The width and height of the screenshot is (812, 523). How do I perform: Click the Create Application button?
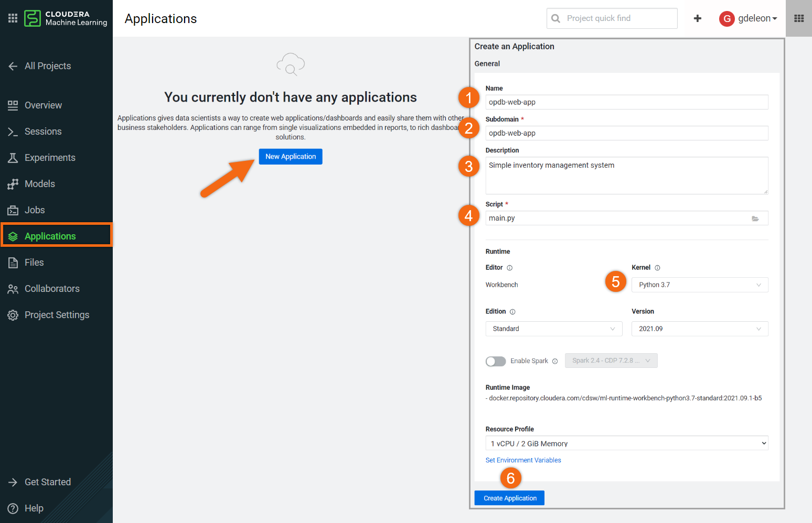[509, 498]
